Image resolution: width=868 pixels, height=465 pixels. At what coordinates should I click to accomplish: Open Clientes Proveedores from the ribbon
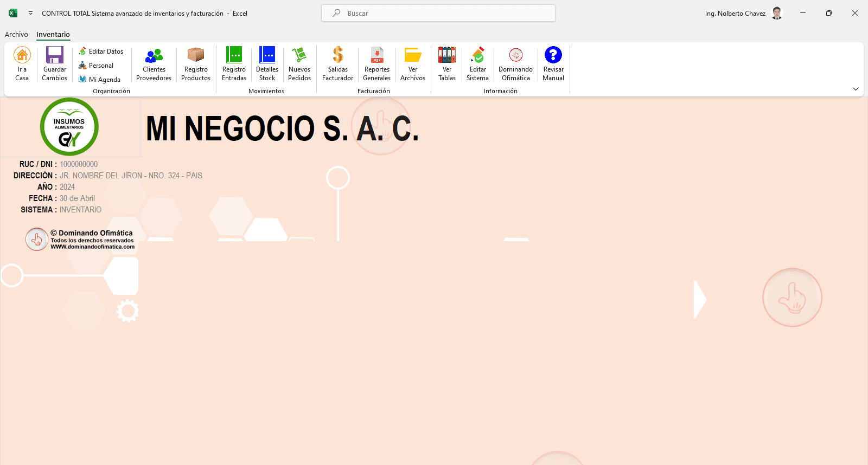(x=154, y=55)
